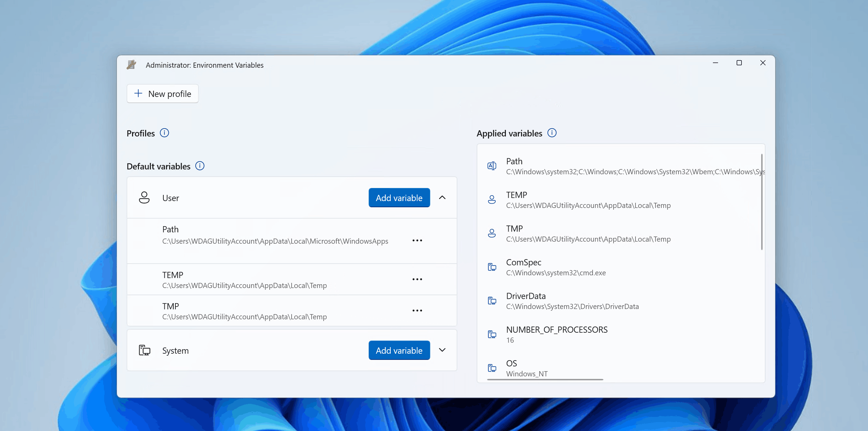The width and height of the screenshot is (868, 431).
Task: Click Add variable under System section
Action: [x=399, y=350]
